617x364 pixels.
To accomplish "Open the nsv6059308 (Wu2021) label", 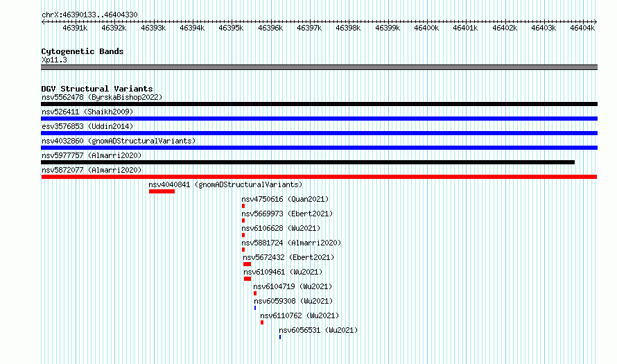I will pos(293,301).
